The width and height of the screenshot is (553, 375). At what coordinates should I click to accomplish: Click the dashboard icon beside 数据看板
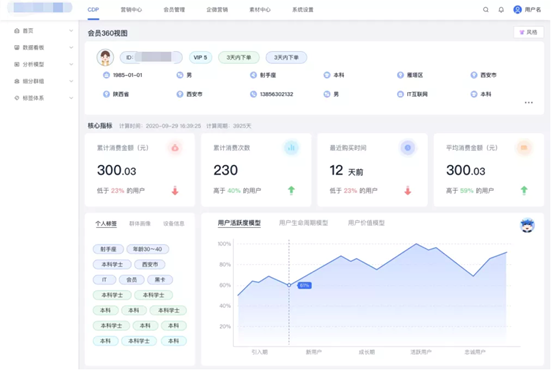(x=17, y=47)
